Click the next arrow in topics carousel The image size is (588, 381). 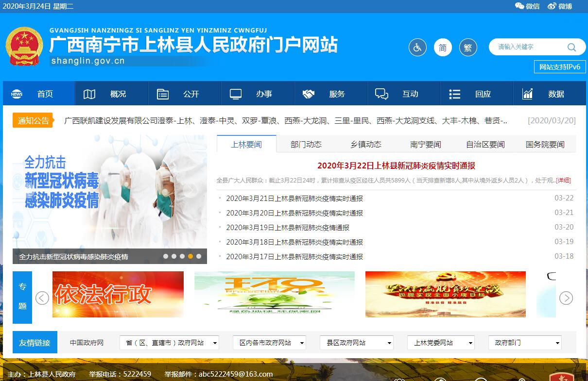(x=566, y=298)
